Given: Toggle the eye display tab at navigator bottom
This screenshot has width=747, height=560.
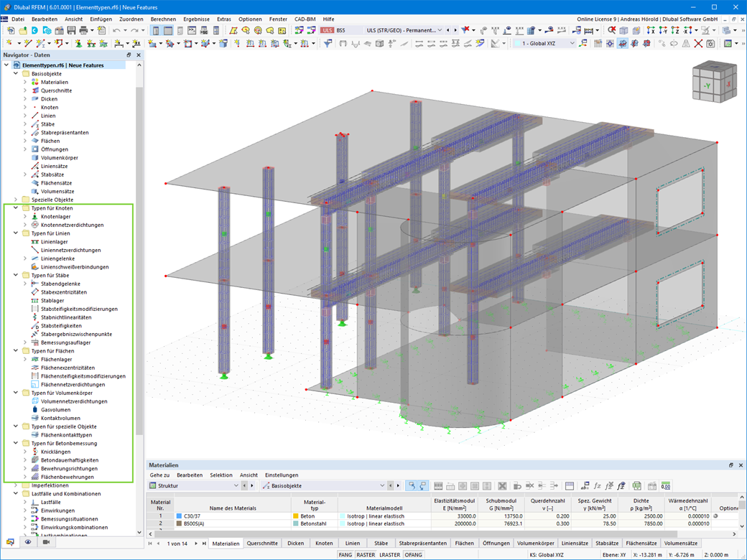Looking at the screenshot, I should click(28, 542).
